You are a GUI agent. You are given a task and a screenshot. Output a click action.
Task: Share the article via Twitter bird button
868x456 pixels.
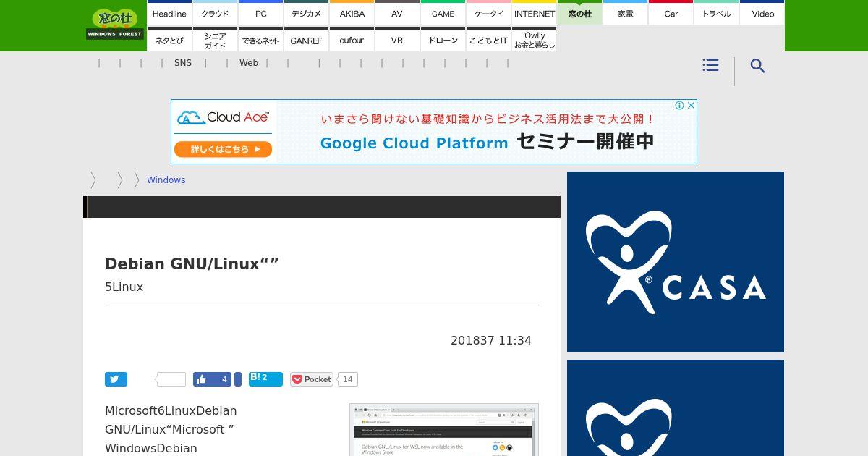click(x=116, y=379)
